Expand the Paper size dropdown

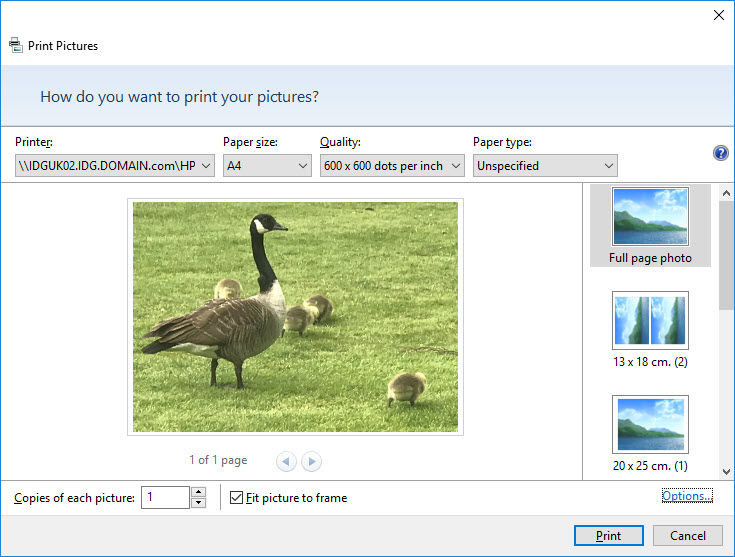(x=267, y=166)
